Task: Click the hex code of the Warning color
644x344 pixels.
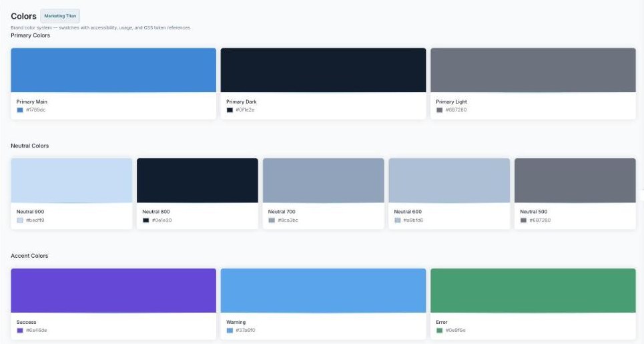Action: (246, 331)
